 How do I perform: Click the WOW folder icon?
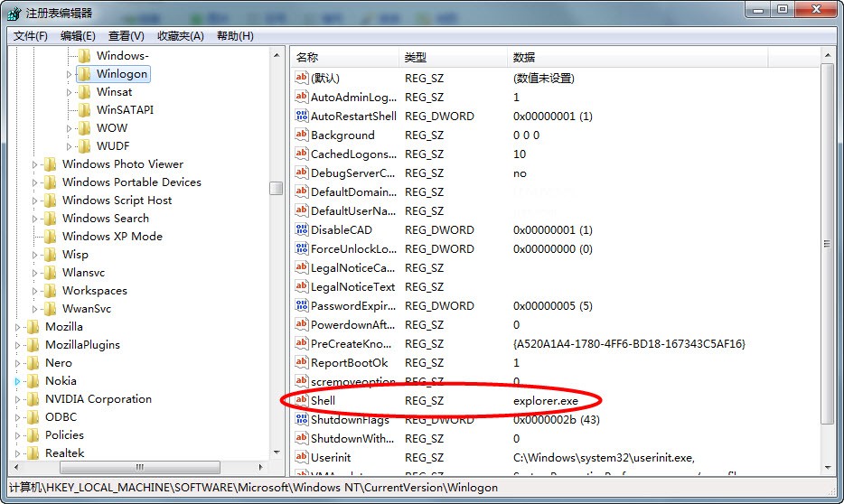[85, 128]
